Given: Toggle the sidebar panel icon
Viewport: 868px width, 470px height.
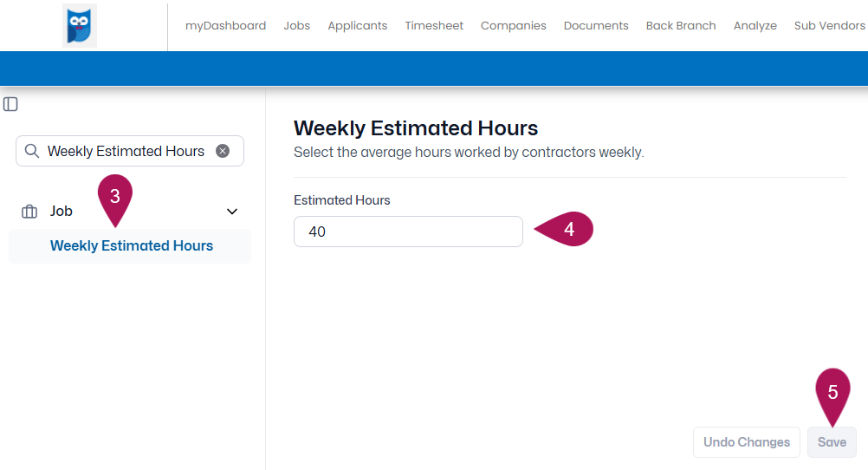Looking at the screenshot, I should (10, 104).
